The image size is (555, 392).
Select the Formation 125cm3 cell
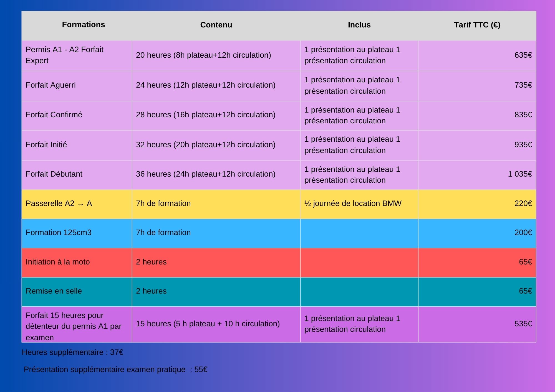click(59, 233)
